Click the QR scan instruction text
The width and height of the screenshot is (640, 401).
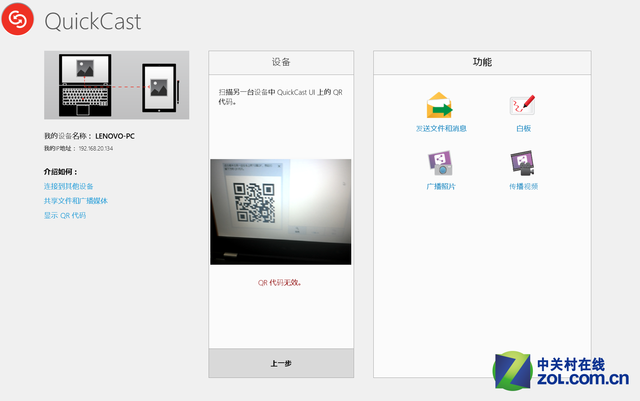(280, 96)
